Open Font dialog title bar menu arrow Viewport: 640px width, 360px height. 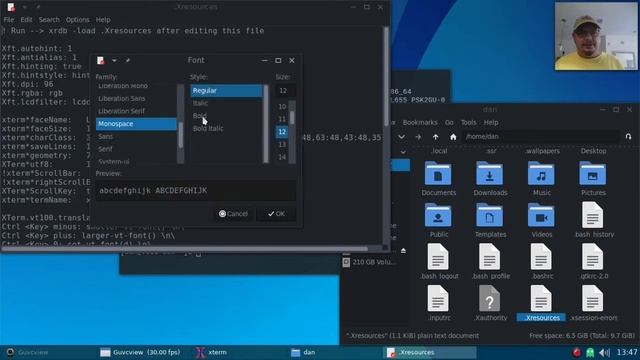tap(114, 61)
